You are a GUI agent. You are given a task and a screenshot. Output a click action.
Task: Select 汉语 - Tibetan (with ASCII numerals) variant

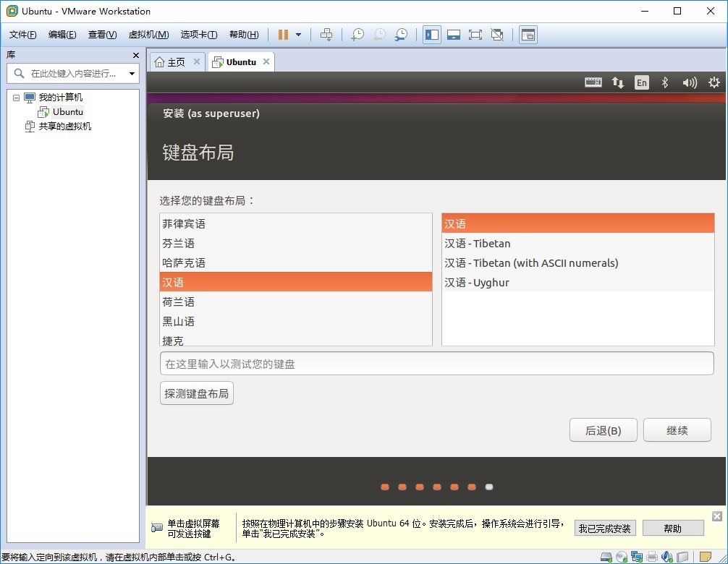[578, 262]
